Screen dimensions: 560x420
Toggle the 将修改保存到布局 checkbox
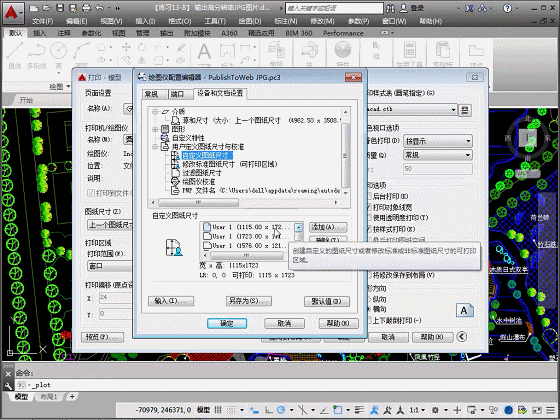370,275
